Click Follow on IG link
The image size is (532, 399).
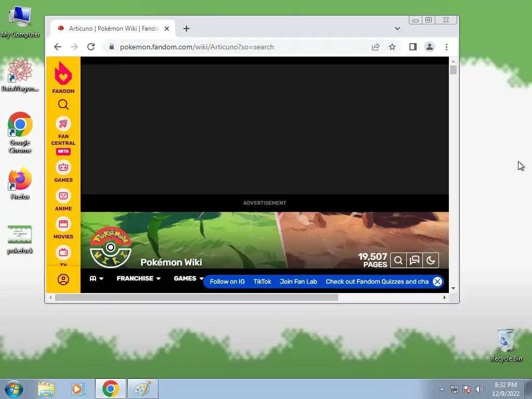coord(227,282)
